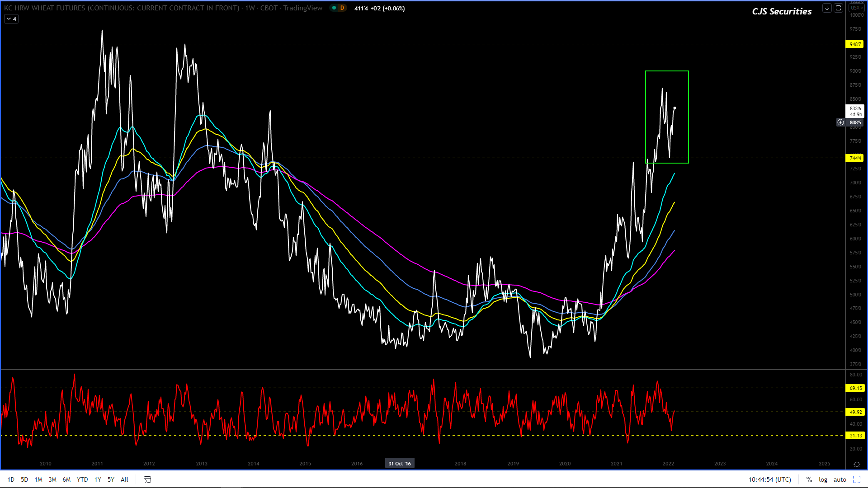The width and height of the screenshot is (868, 488).
Task: Click the 31 Oct '16 date marker
Action: (400, 464)
